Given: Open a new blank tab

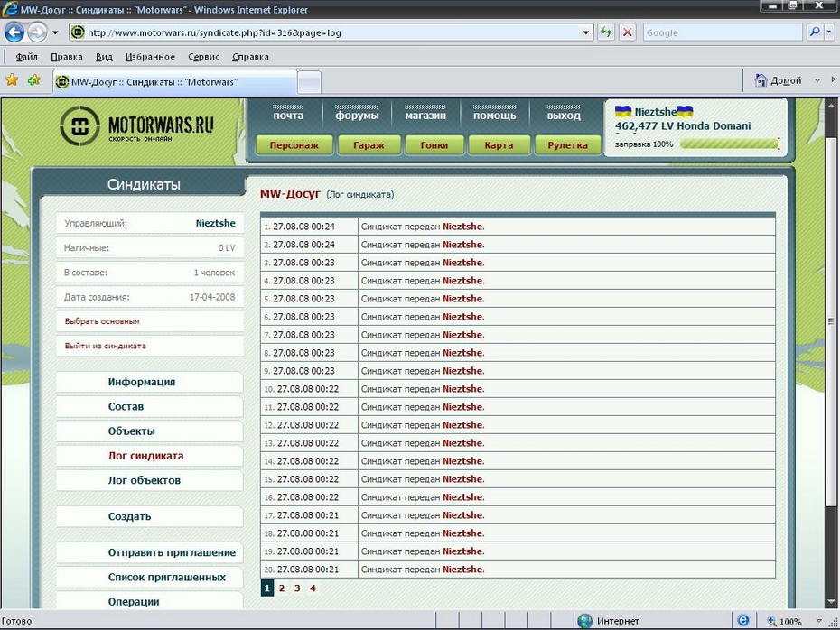Looking at the screenshot, I should [x=309, y=82].
